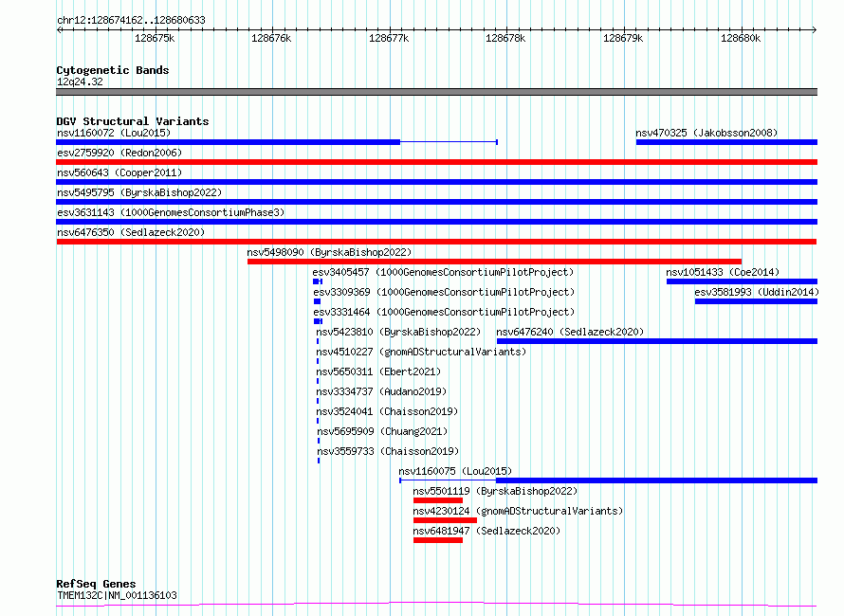Click the 128680k ruler mark
The height and width of the screenshot is (616, 844).
tap(741, 38)
